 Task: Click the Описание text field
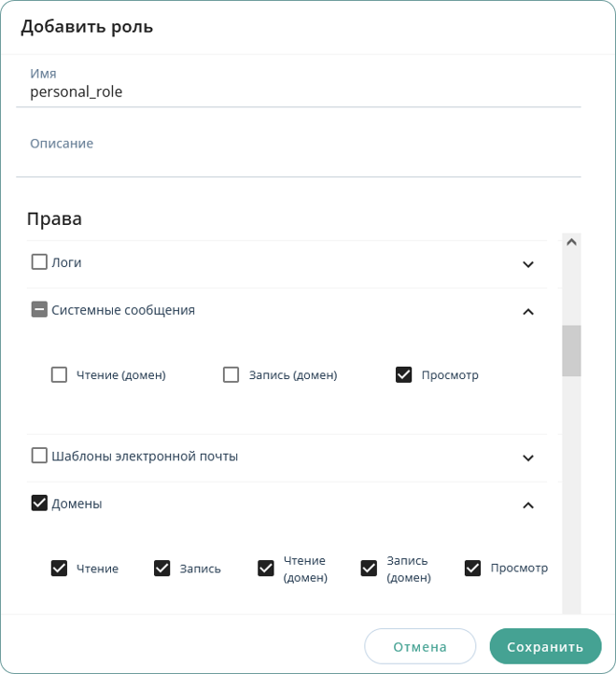pos(299,159)
